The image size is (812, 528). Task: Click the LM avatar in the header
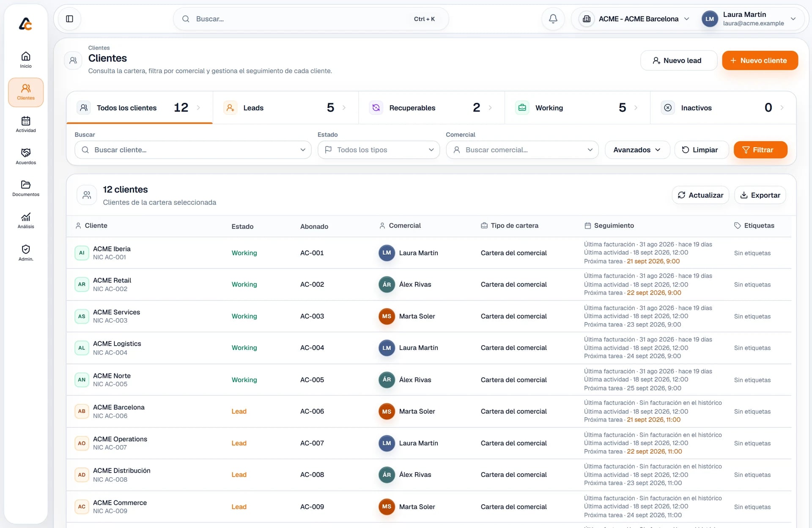pos(710,19)
